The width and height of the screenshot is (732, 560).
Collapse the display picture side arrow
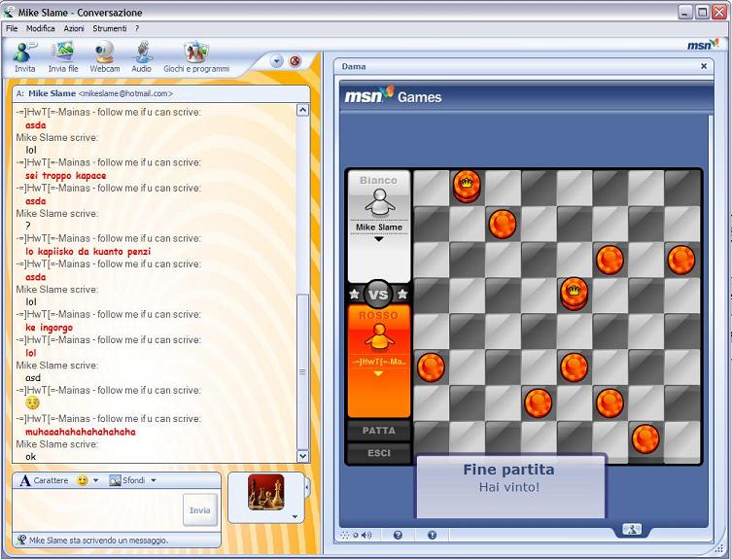tap(307, 488)
